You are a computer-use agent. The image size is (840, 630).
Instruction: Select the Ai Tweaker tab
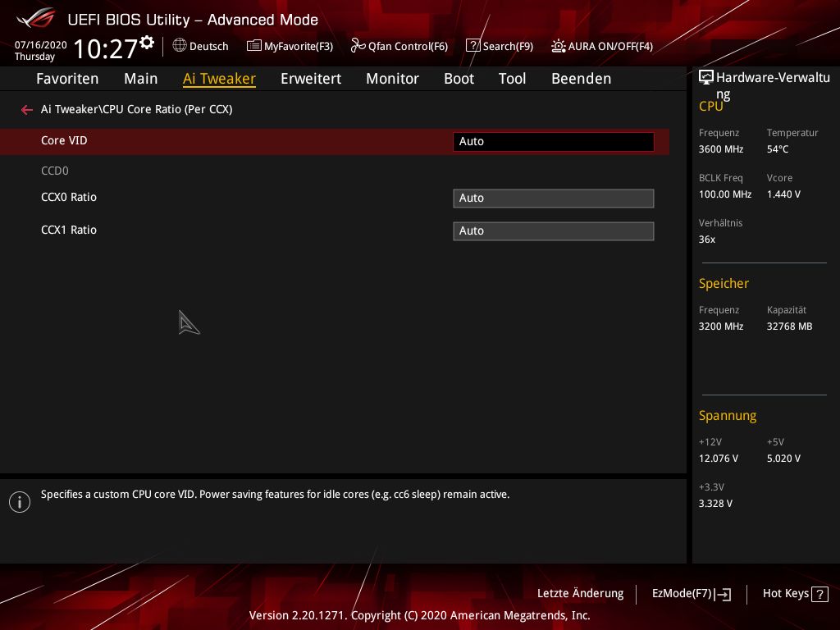click(x=219, y=79)
